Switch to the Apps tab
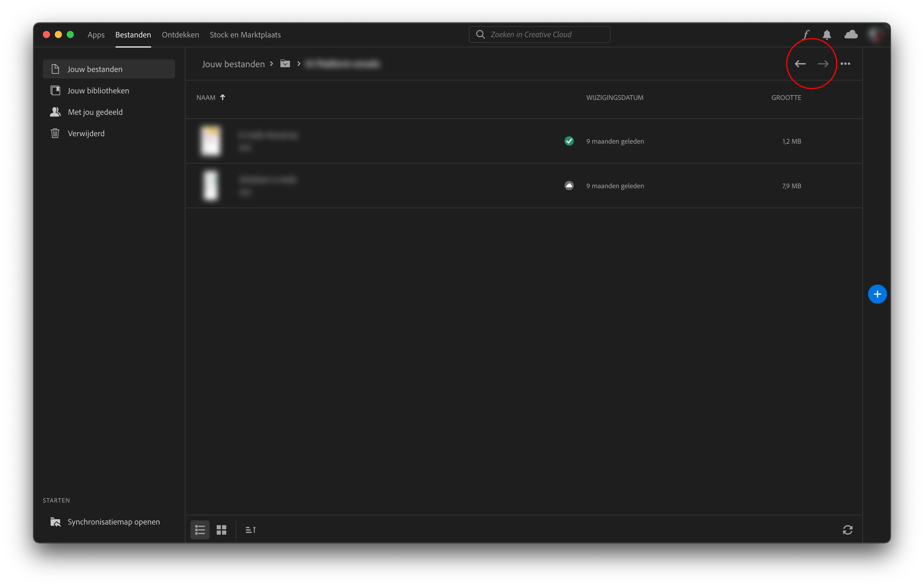This screenshot has height=587, width=924. coord(96,35)
